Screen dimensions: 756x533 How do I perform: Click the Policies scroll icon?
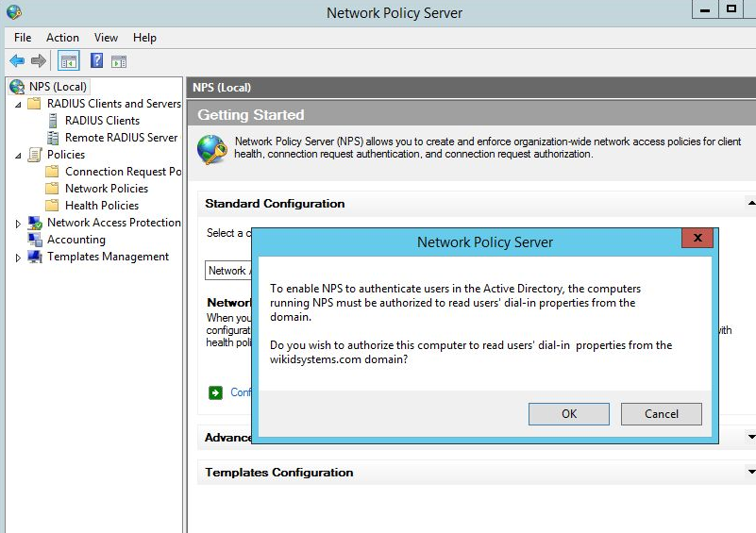point(35,155)
